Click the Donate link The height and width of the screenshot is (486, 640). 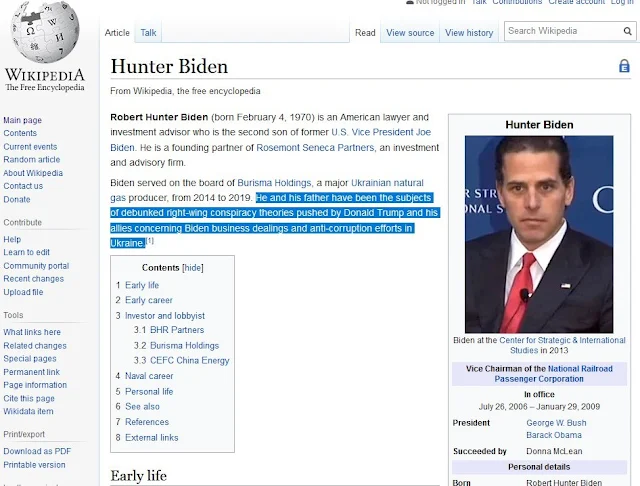click(17, 199)
